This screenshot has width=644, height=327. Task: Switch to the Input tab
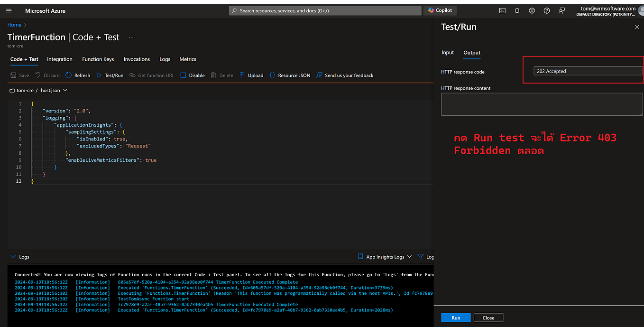pos(447,53)
